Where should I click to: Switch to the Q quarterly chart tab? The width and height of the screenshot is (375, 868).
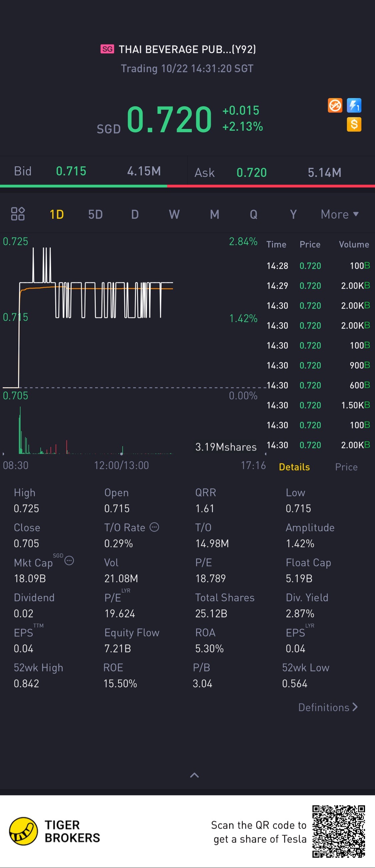[x=254, y=214]
